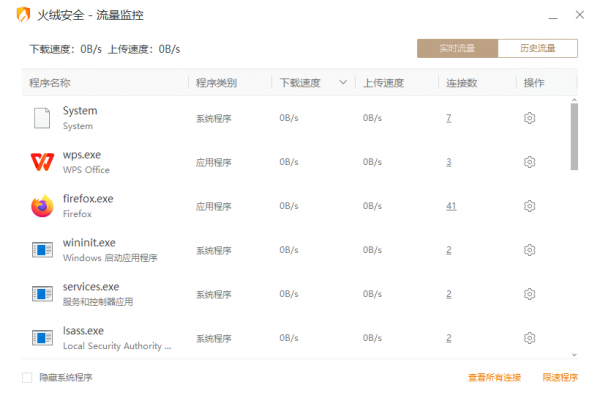
Task: Open the 限速程序 link
Action: pos(560,378)
